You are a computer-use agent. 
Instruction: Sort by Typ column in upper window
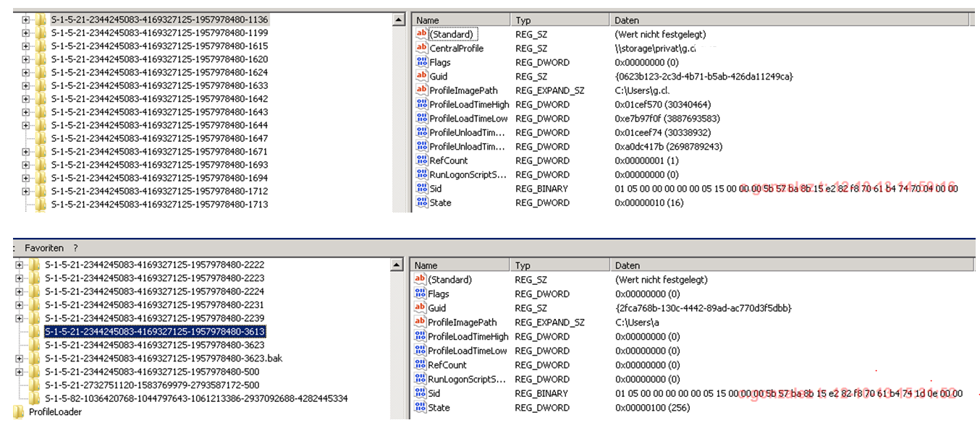559,20
